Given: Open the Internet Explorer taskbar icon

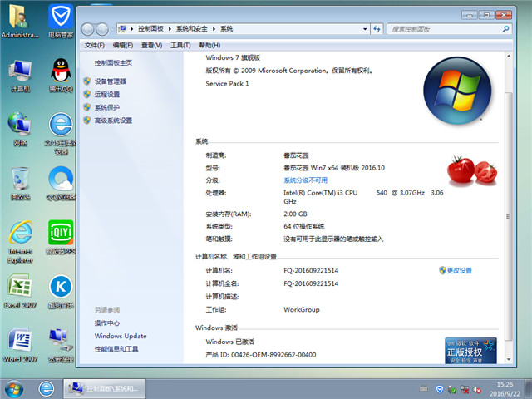Looking at the screenshot, I should click(47, 389).
